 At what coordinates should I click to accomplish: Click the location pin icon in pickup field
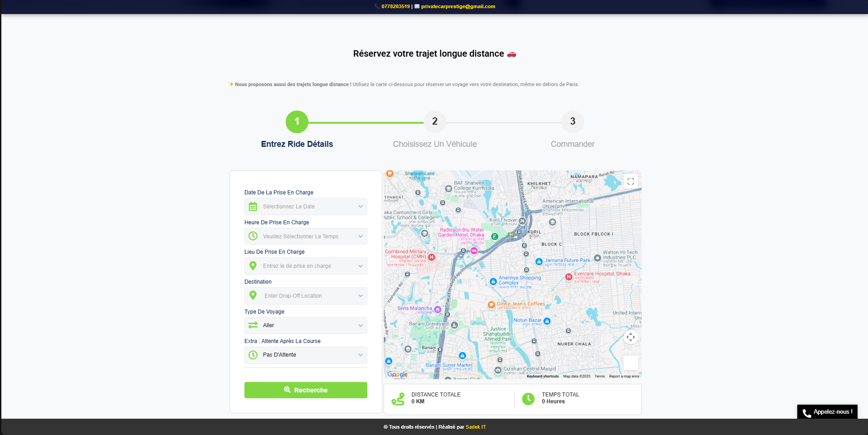click(253, 266)
